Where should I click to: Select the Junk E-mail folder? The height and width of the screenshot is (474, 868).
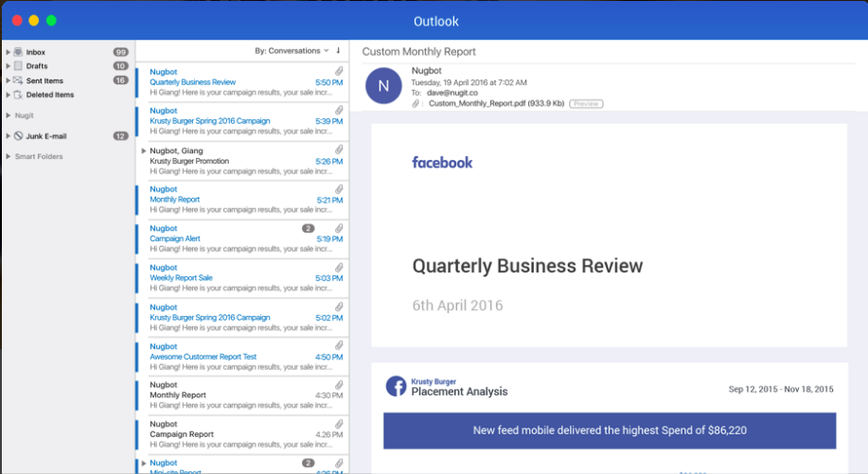(x=46, y=136)
